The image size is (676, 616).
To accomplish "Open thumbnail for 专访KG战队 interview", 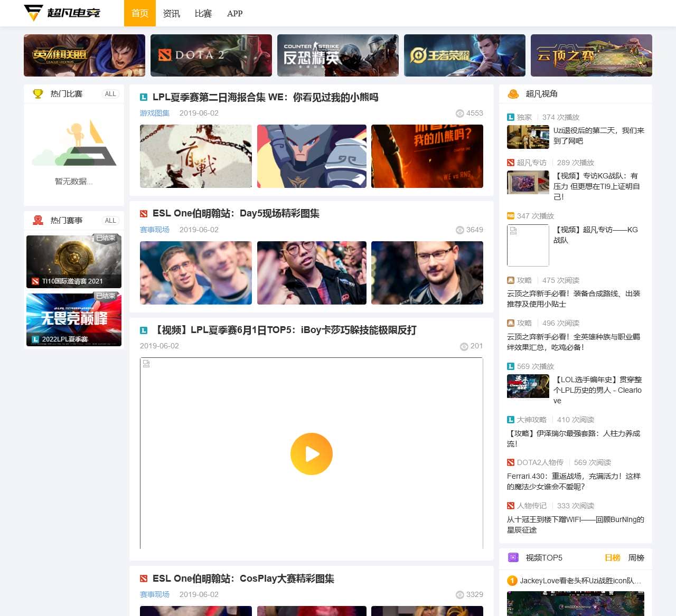I will point(528,183).
